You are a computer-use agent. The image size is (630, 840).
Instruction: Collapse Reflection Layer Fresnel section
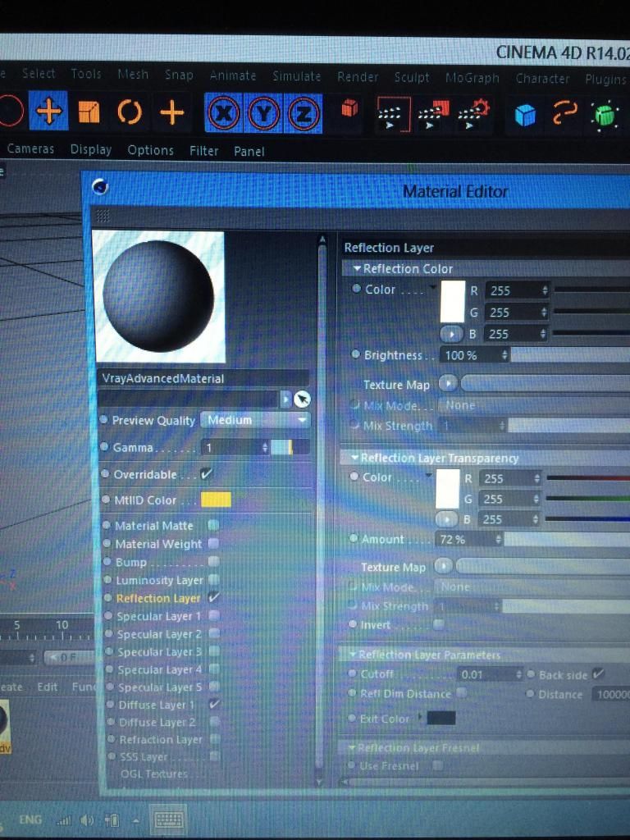click(352, 748)
